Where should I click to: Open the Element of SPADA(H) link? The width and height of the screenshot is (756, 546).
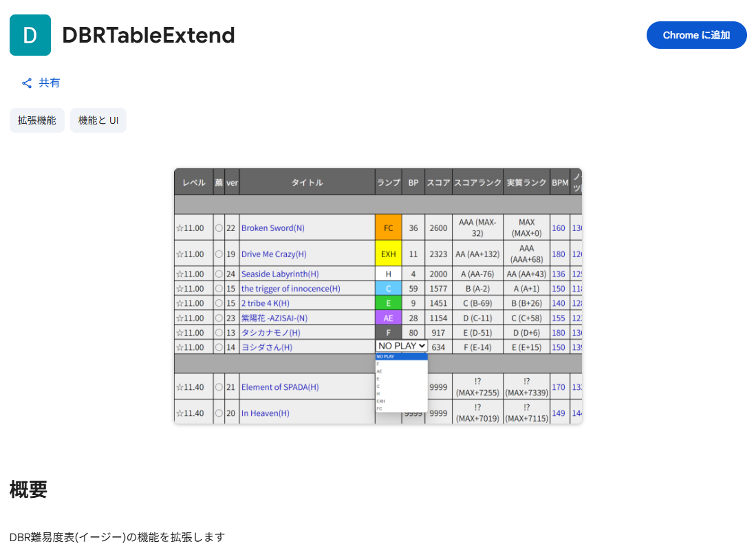pos(280,387)
